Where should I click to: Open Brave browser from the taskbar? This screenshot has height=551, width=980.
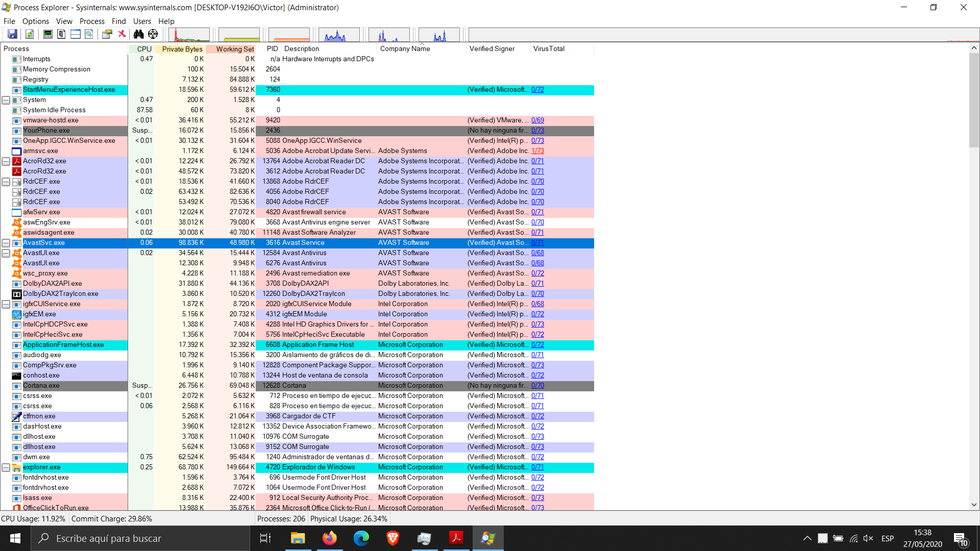click(x=393, y=538)
